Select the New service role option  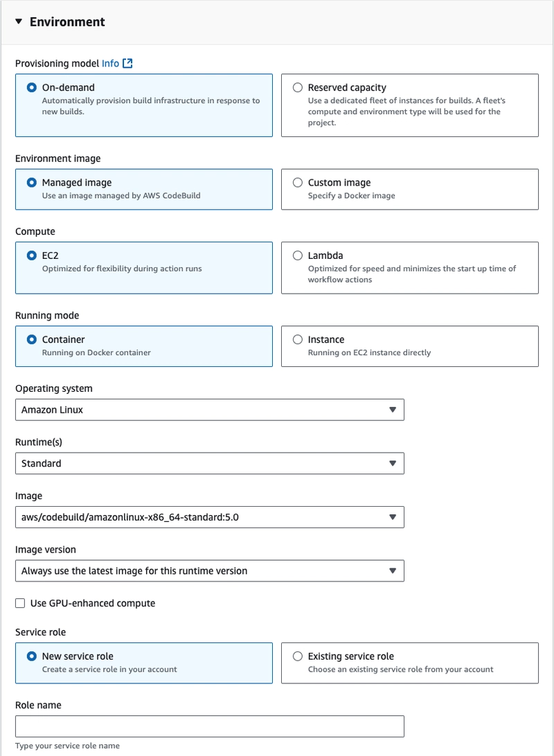pyautogui.click(x=31, y=656)
